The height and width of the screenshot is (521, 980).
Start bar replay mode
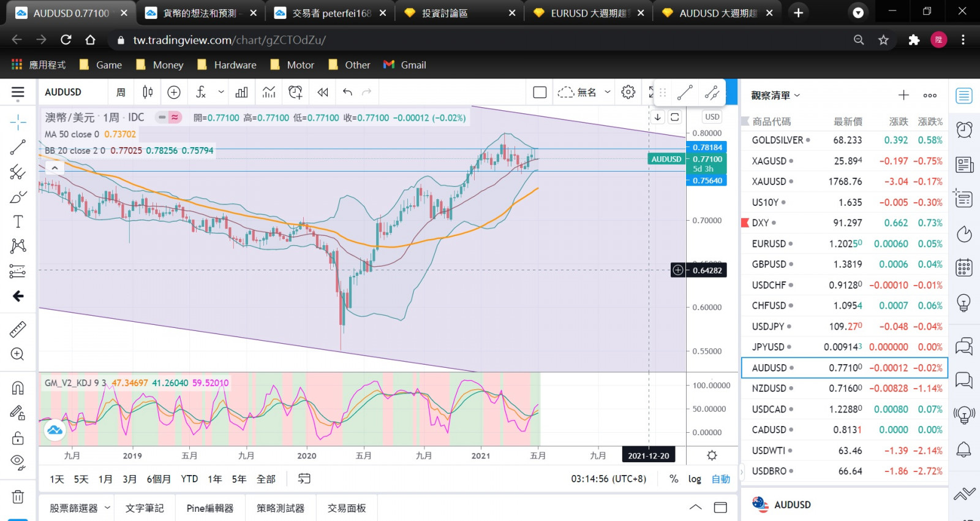(x=323, y=92)
